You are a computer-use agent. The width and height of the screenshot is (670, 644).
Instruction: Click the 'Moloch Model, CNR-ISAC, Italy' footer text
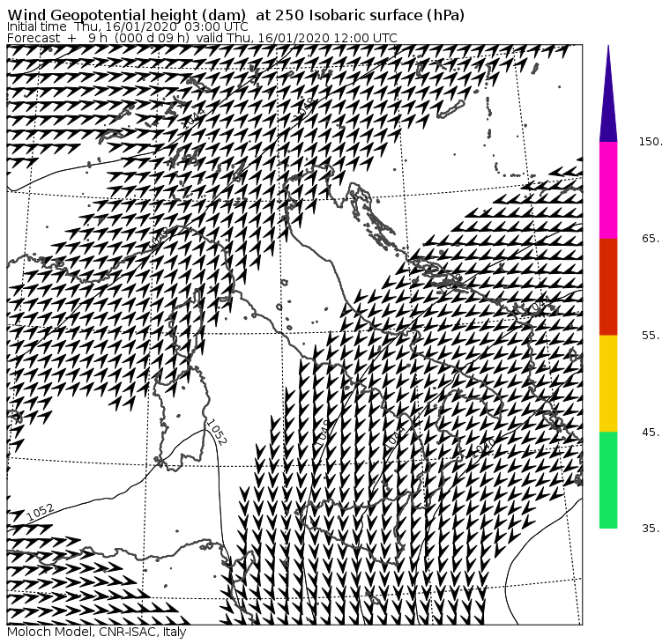(x=97, y=632)
